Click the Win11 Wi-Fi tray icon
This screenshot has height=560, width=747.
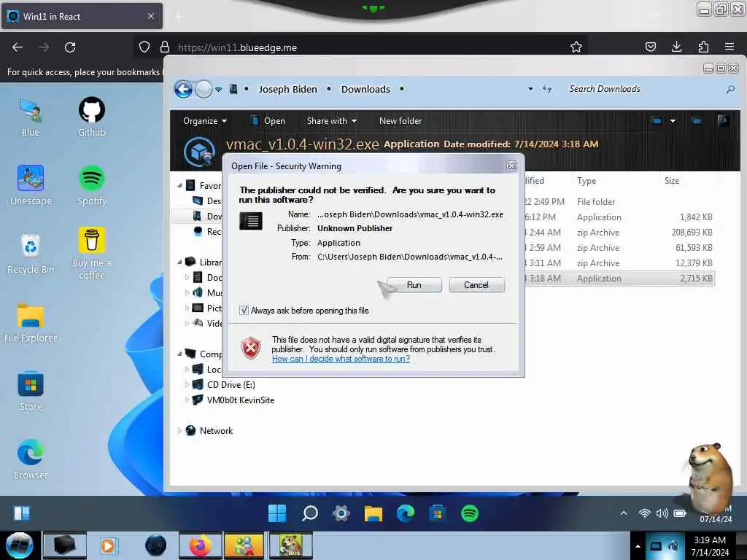click(x=645, y=513)
